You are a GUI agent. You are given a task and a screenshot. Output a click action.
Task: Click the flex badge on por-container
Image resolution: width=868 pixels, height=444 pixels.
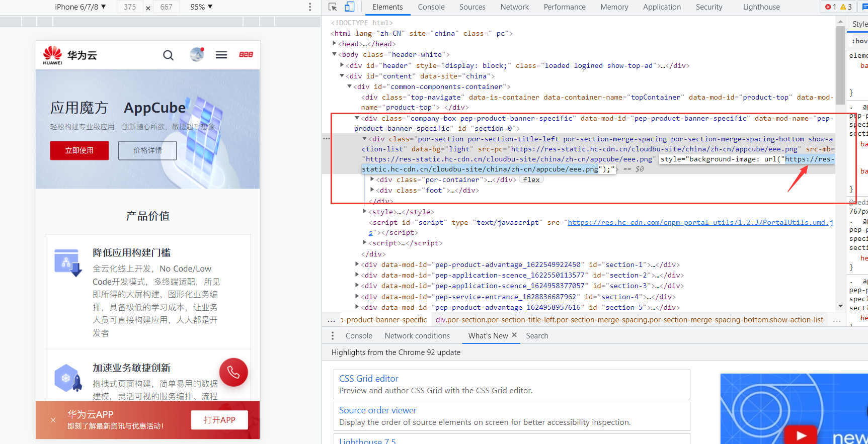click(x=531, y=180)
